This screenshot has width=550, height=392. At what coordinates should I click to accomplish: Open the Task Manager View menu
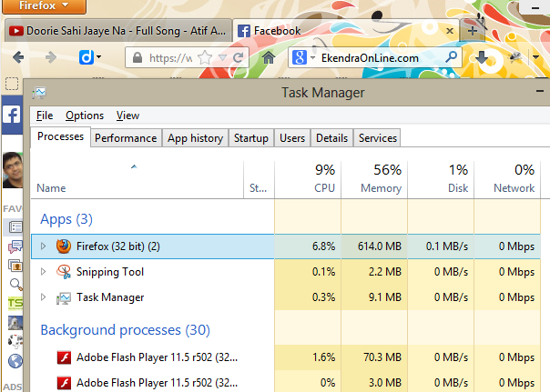coord(127,116)
